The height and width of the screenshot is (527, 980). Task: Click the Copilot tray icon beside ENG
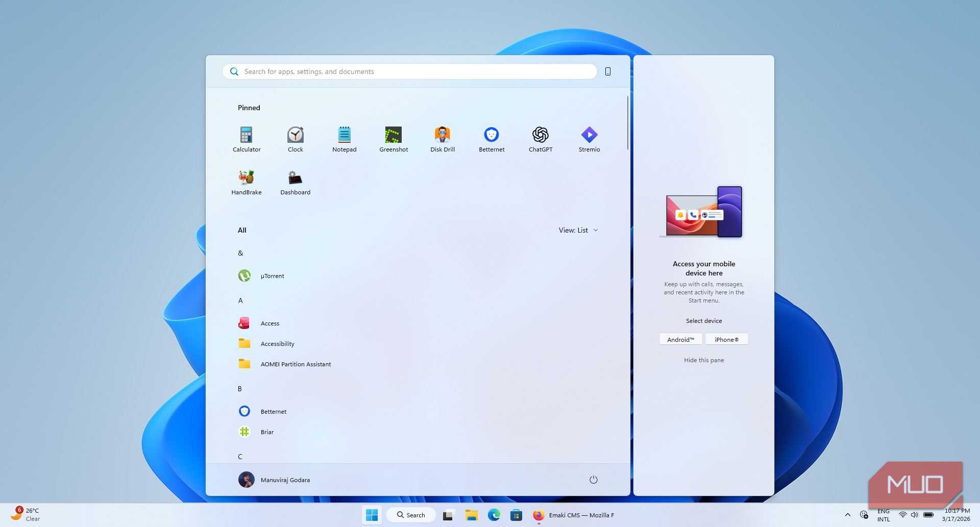(864, 515)
